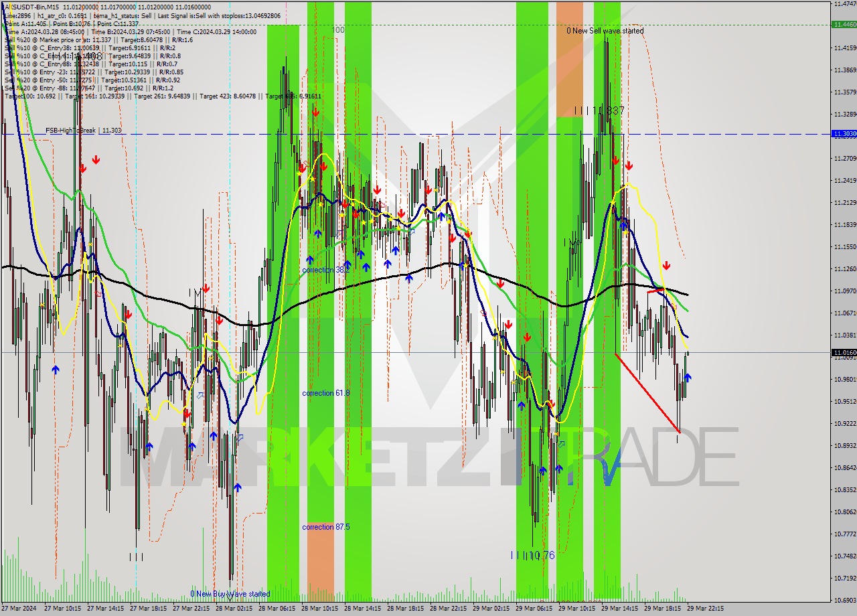Screen dimensions: 857x616
Task: Click the '29 Mar 06:15' time axis label
Action: (x=534, y=609)
